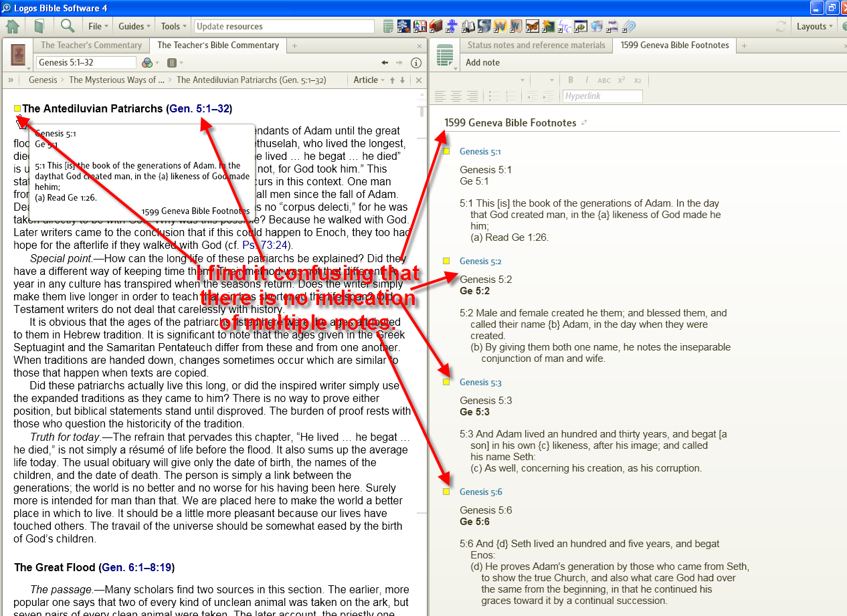
Task: Select 1599 Geneva Bible Footnotes tab
Action: [x=674, y=45]
